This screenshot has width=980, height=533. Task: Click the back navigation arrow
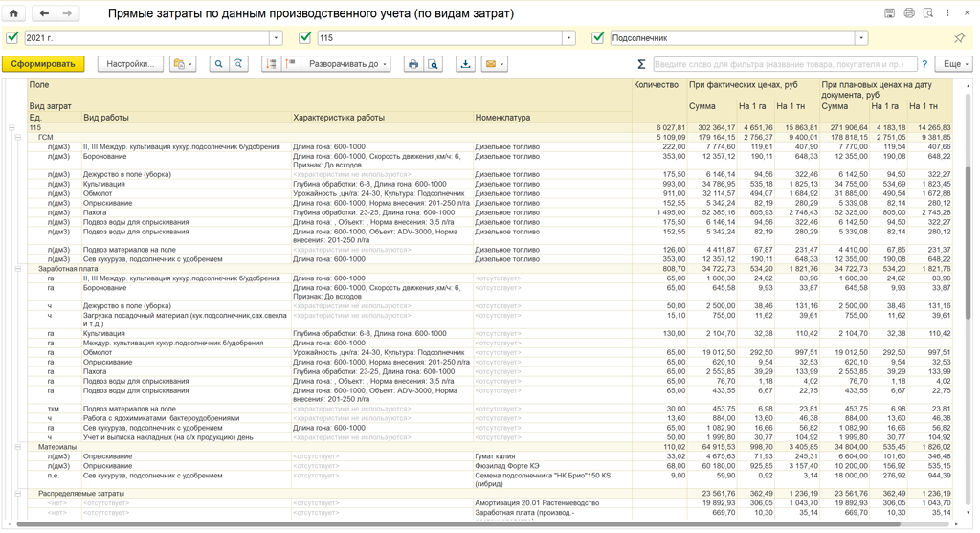[x=44, y=13]
